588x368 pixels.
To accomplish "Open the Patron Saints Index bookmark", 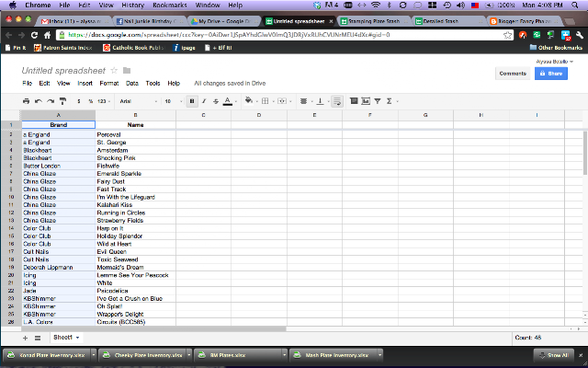I will tap(63, 48).
